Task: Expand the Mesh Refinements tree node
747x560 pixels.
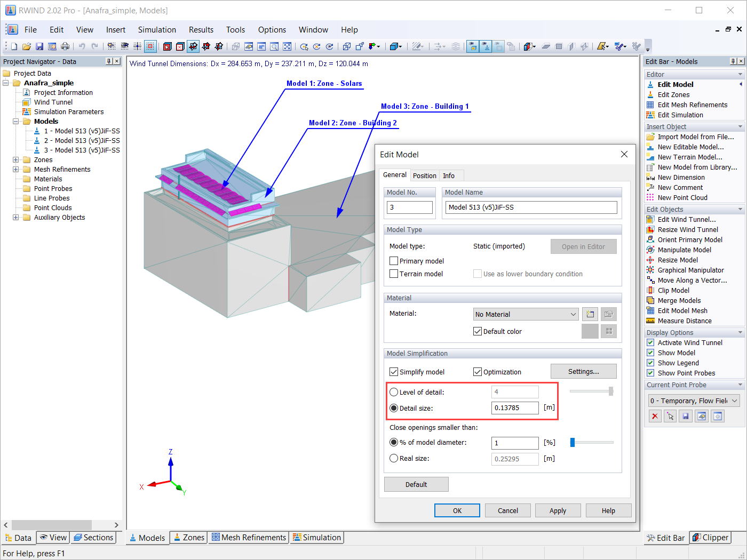Action: point(15,170)
